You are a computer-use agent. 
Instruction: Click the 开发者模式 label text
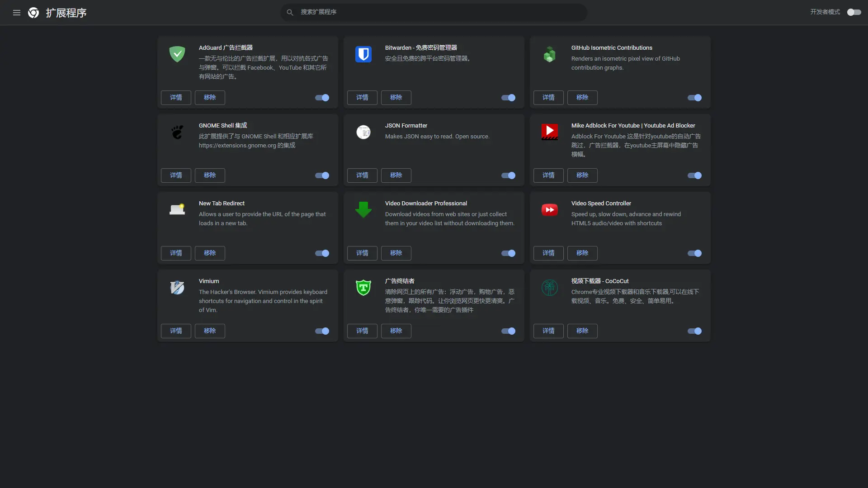tap(825, 12)
